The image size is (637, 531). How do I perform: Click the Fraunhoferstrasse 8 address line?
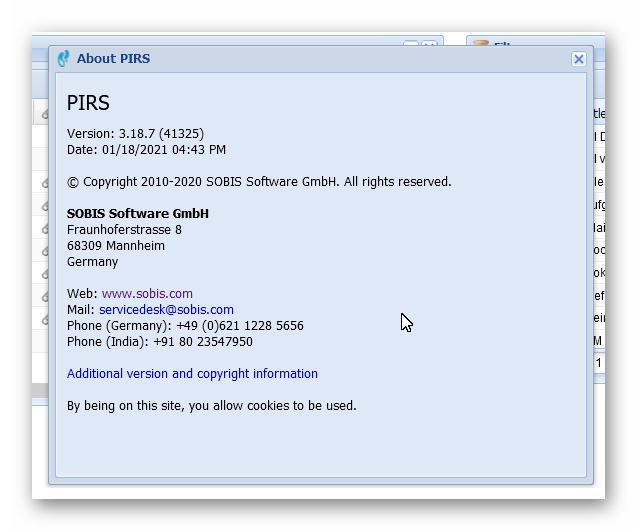tap(124, 230)
